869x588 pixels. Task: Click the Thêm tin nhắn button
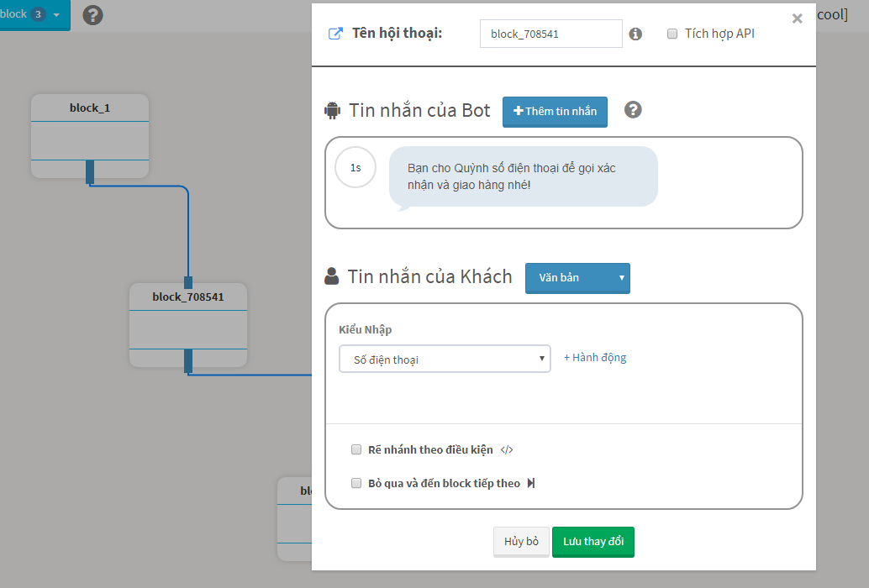click(555, 112)
